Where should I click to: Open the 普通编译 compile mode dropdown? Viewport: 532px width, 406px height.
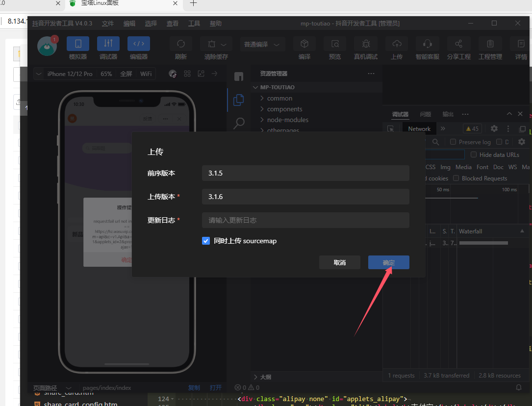[x=262, y=45]
